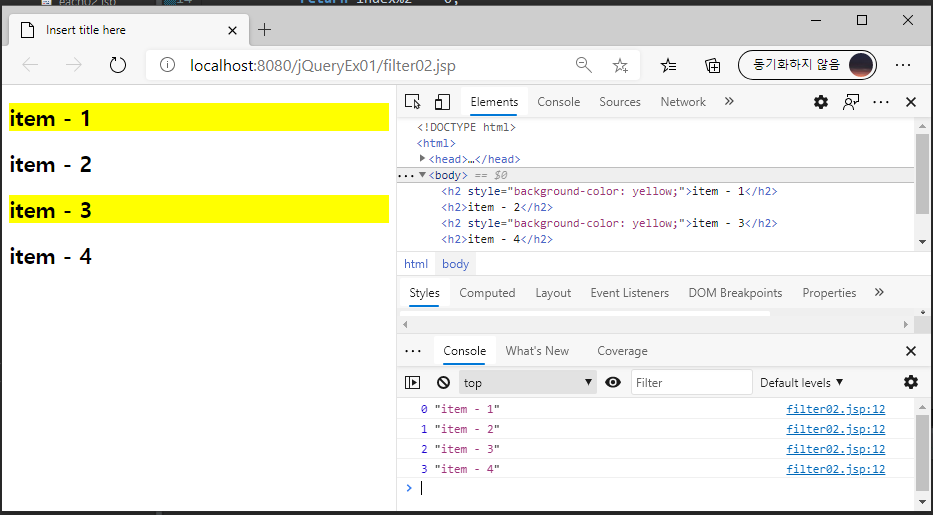
Task: Open a new browser tab
Action: point(265,30)
